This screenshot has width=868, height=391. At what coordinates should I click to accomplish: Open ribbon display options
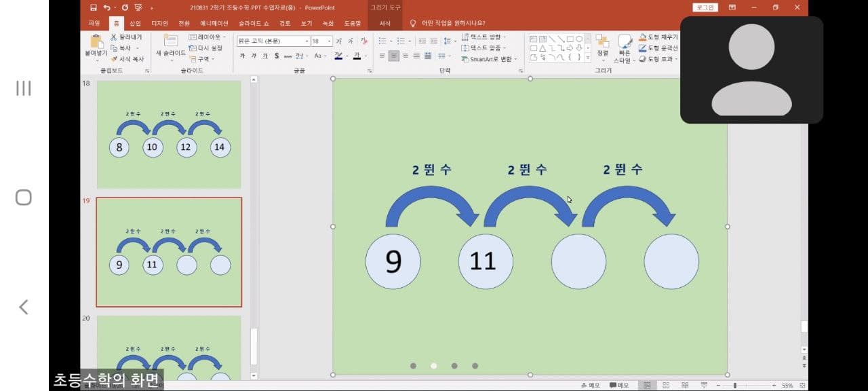pos(732,7)
